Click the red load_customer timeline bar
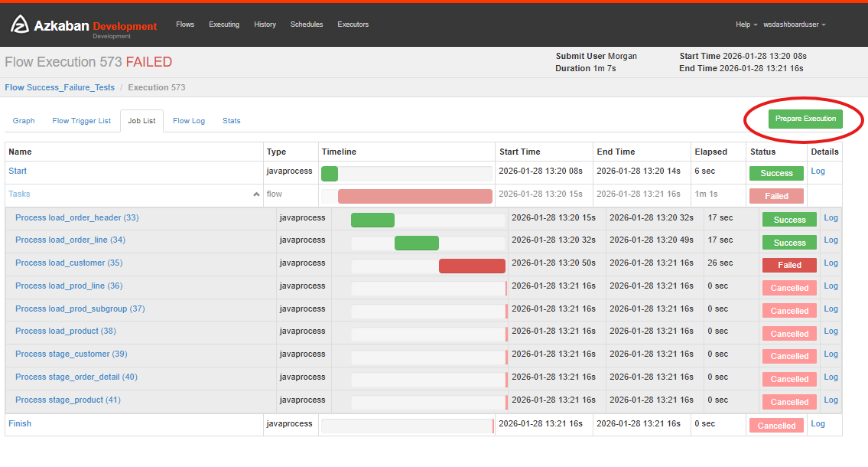Image resolution: width=868 pixels, height=467 pixels. (472, 266)
